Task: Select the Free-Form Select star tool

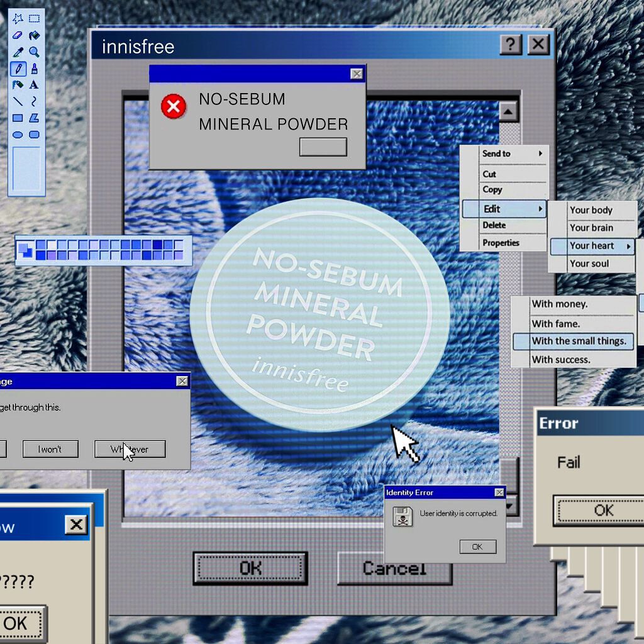Action: (18, 19)
